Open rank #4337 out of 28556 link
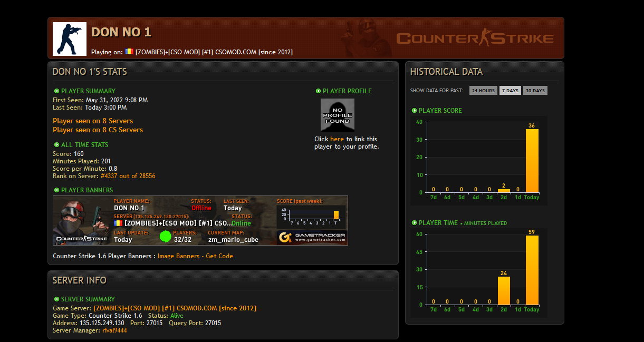The height and width of the screenshot is (342, 644). point(128,176)
